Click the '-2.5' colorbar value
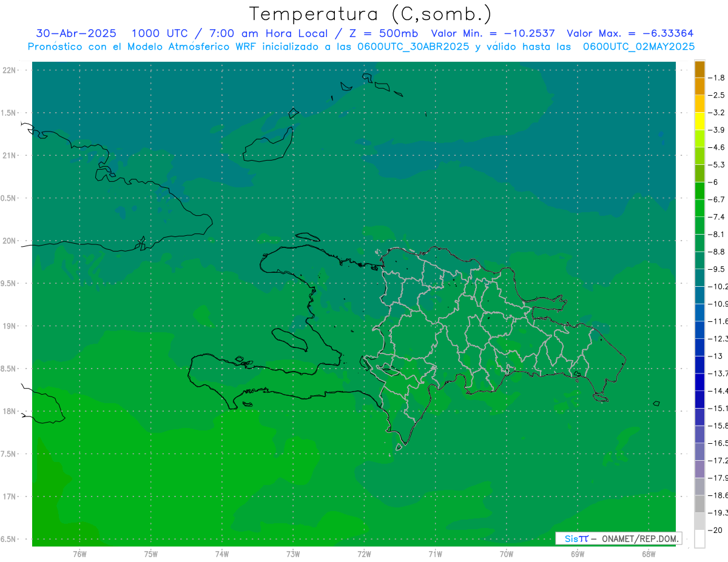The image size is (728, 562). [717, 95]
